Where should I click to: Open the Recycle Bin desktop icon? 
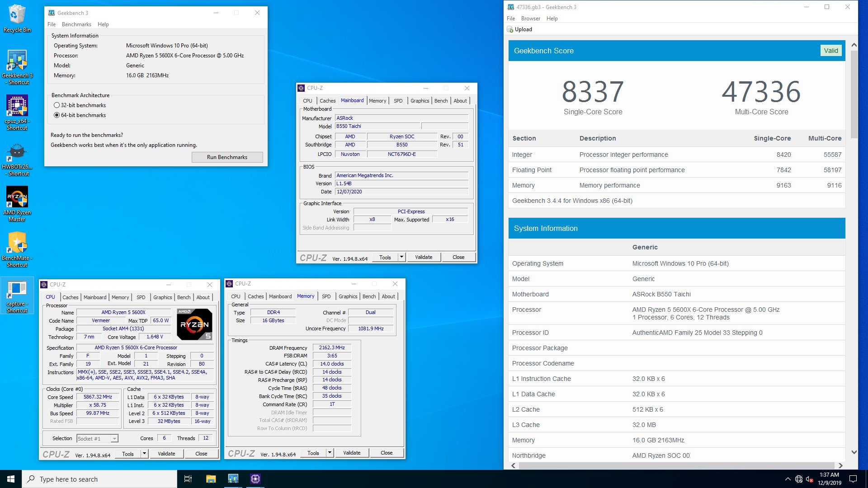coord(17,18)
